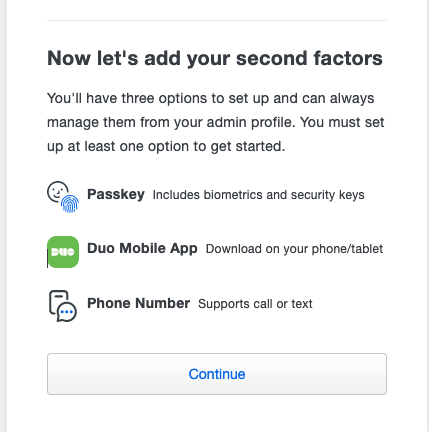Select the green Duo app icon

click(63, 252)
